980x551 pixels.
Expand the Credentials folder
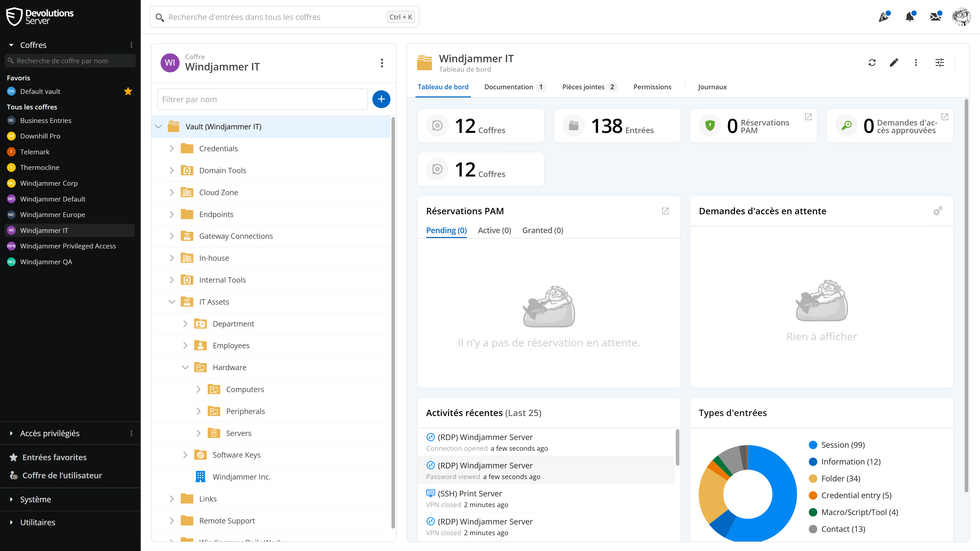(171, 149)
